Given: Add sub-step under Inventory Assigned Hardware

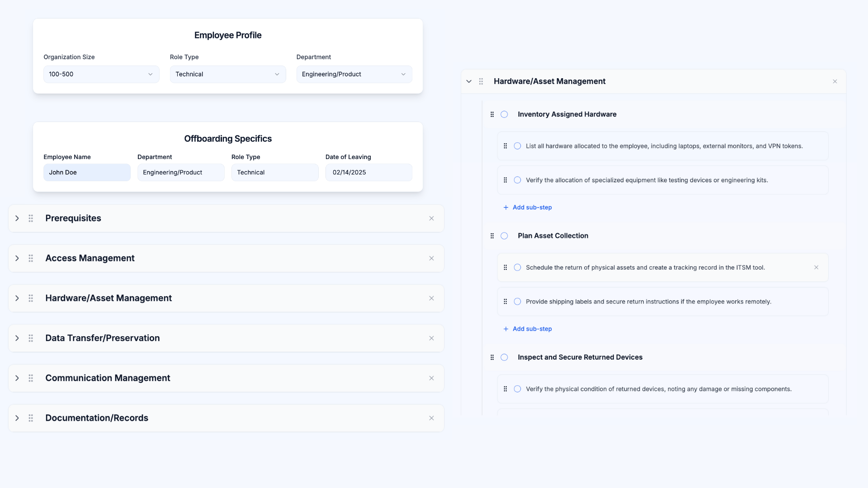Looking at the screenshot, I should pyautogui.click(x=528, y=207).
